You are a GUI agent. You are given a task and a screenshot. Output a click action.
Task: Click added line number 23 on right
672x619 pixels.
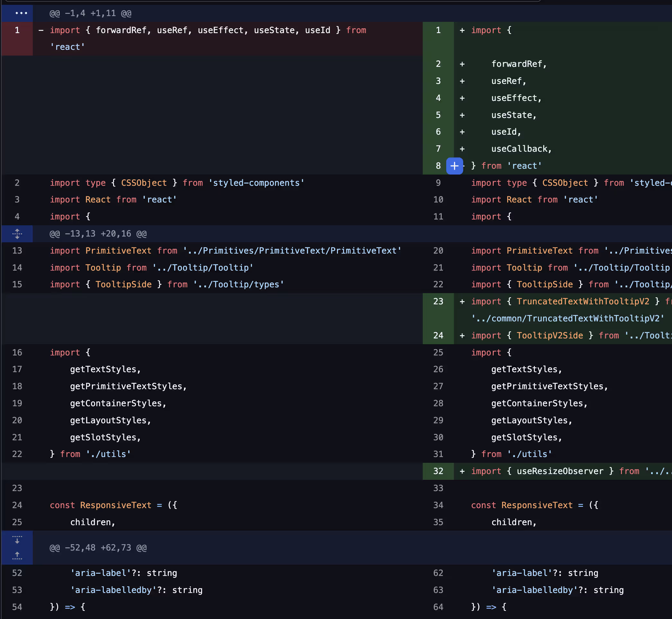(x=438, y=301)
